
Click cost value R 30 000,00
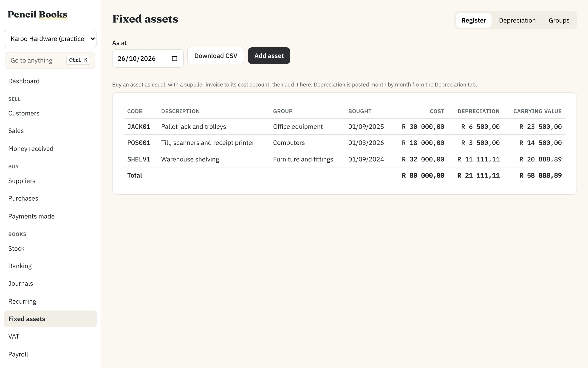point(423,126)
